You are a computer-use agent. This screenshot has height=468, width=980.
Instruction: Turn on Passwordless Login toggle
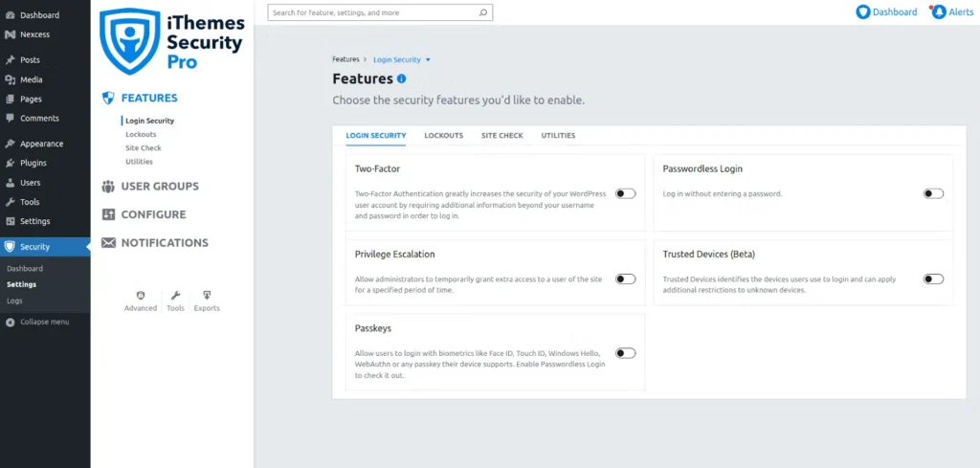(933, 193)
